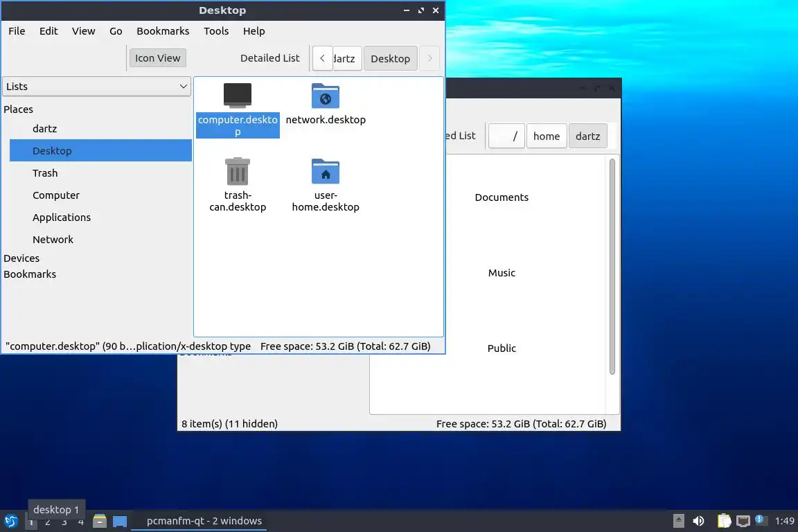Switch to Detailed List view

(269, 58)
